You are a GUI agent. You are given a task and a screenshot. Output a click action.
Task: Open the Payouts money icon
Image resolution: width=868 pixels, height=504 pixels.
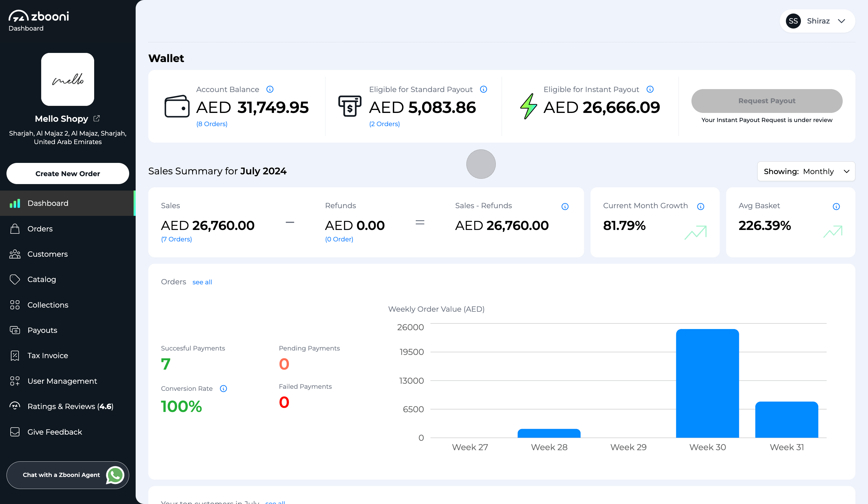[x=15, y=330]
